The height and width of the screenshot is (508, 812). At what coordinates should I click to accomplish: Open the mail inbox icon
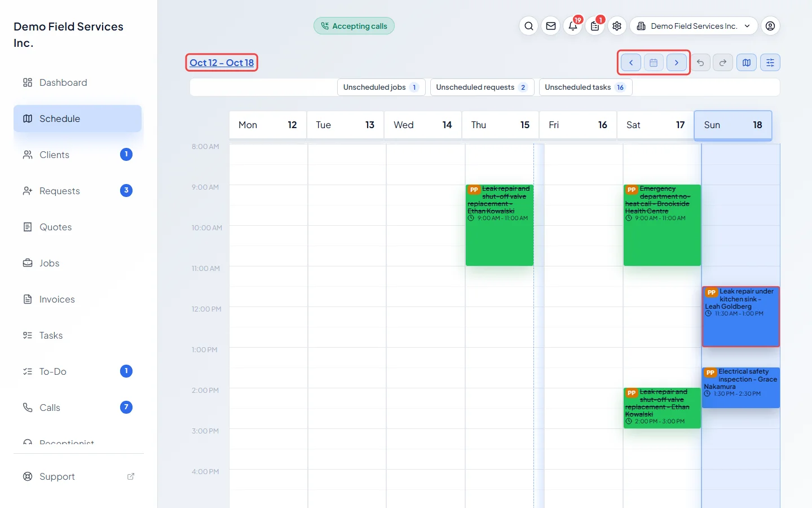tap(551, 26)
